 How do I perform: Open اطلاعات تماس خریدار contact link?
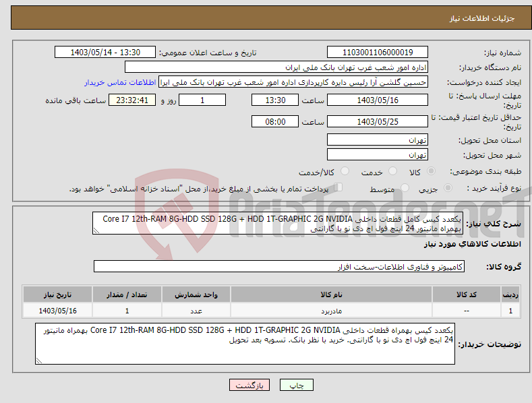(120, 82)
